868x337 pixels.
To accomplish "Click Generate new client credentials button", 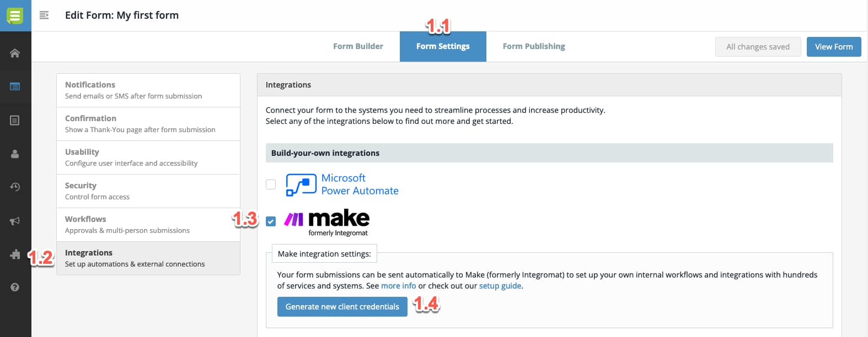I will tap(342, 307).
